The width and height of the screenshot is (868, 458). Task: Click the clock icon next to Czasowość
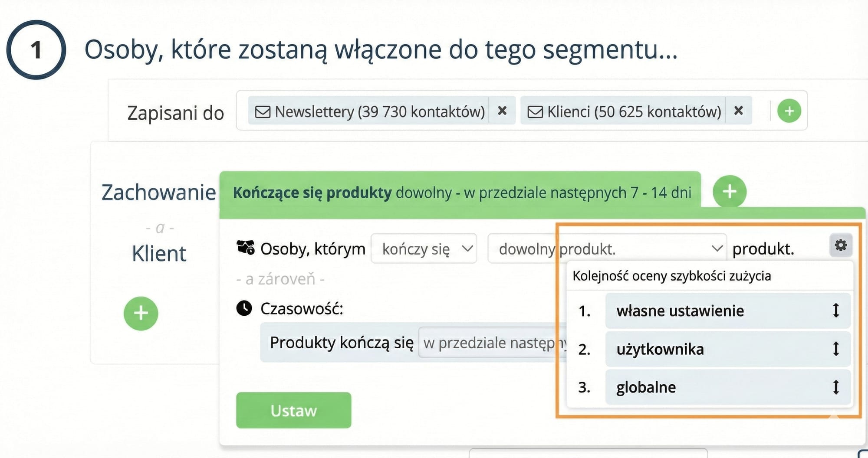(245, 308)
